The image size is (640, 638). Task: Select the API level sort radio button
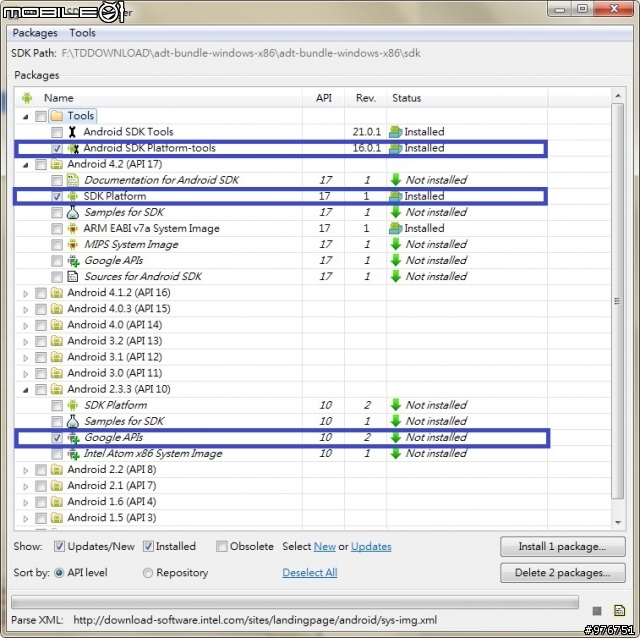pos(59,573)
